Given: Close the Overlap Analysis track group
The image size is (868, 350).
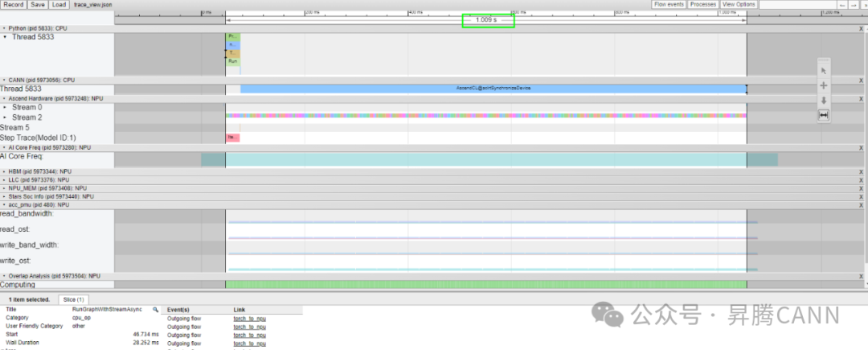Looking at the screenshot, I should [862, 276].
